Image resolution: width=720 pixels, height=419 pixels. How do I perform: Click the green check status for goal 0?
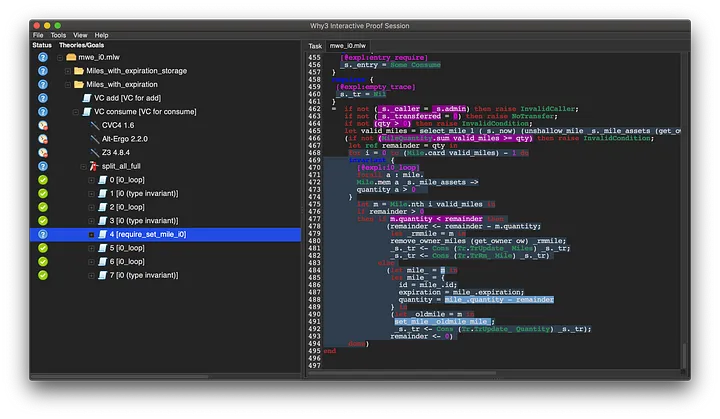tap(43, 179)
